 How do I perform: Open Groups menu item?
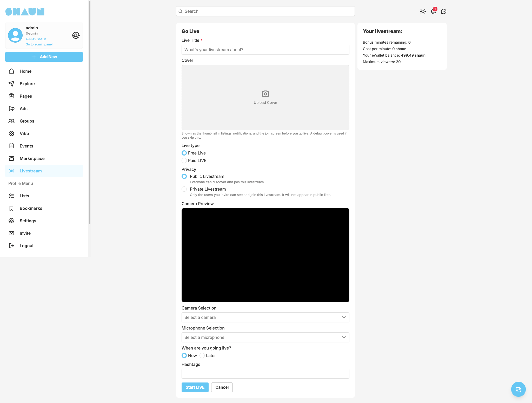pyautogui.click(x=44, y=121)
